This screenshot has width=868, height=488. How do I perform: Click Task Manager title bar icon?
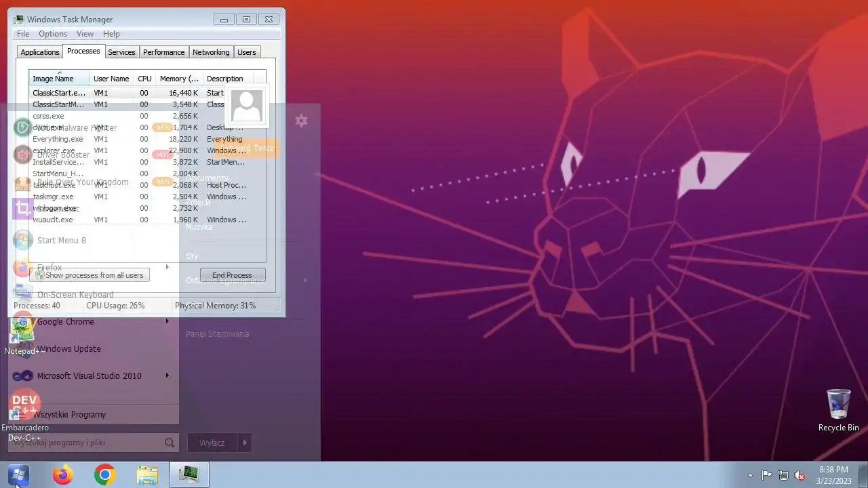pyautogui.click(x=19, y=19)
